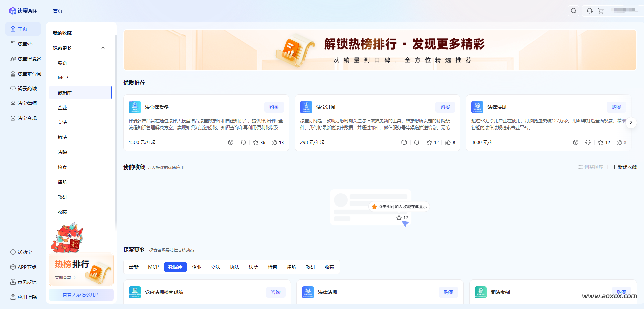Favorite the top 法律法规 card's star
Image resolution: width=644 pixels, height=309 pixels.
tap(601, 142)
